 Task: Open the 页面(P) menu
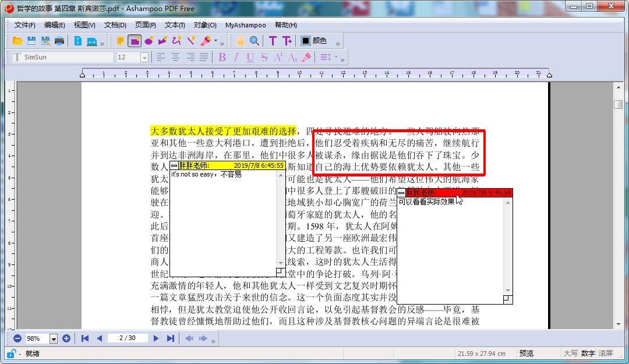coord(145,25)
